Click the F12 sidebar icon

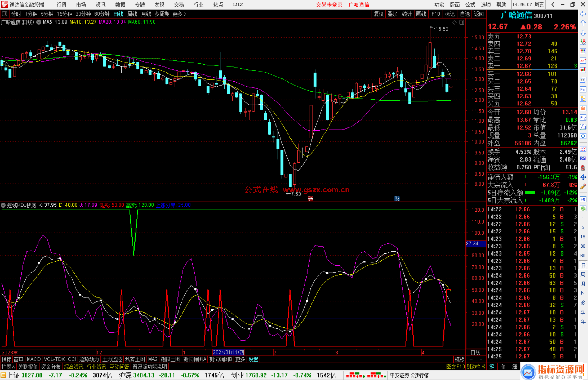pos(583,118)
